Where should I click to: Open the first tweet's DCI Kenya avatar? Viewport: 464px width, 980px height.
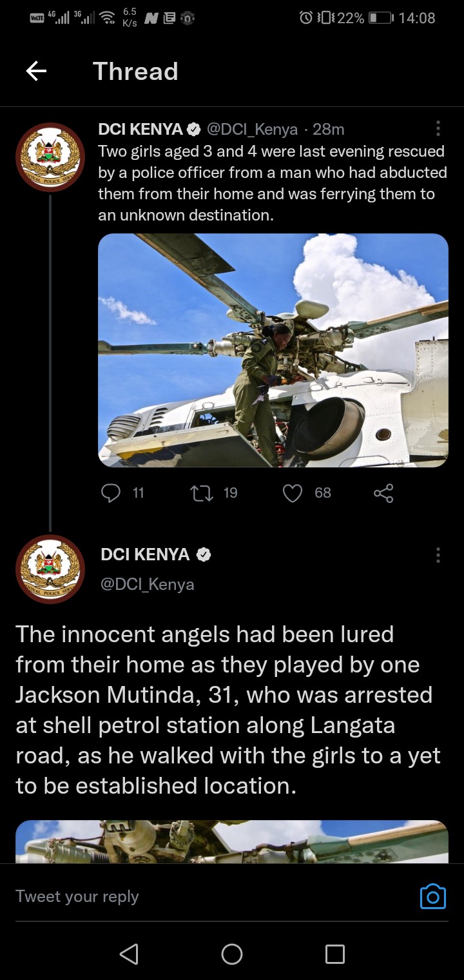tap(50, 157)
